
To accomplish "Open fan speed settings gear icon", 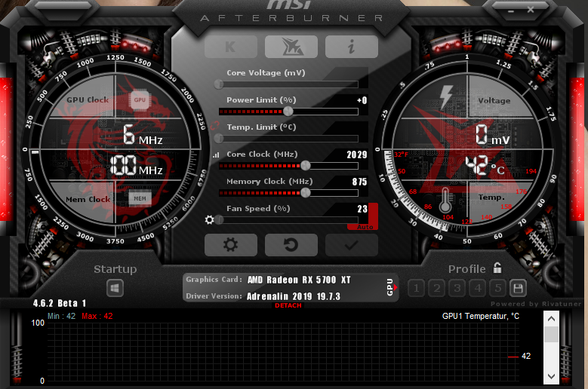I will [x=209, y=220].
